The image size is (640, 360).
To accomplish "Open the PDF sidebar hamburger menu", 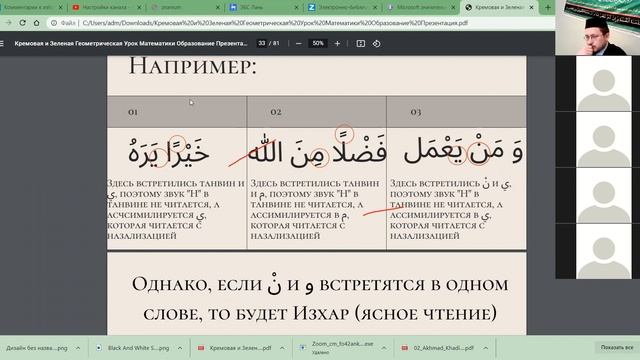I will coord(2,43).
